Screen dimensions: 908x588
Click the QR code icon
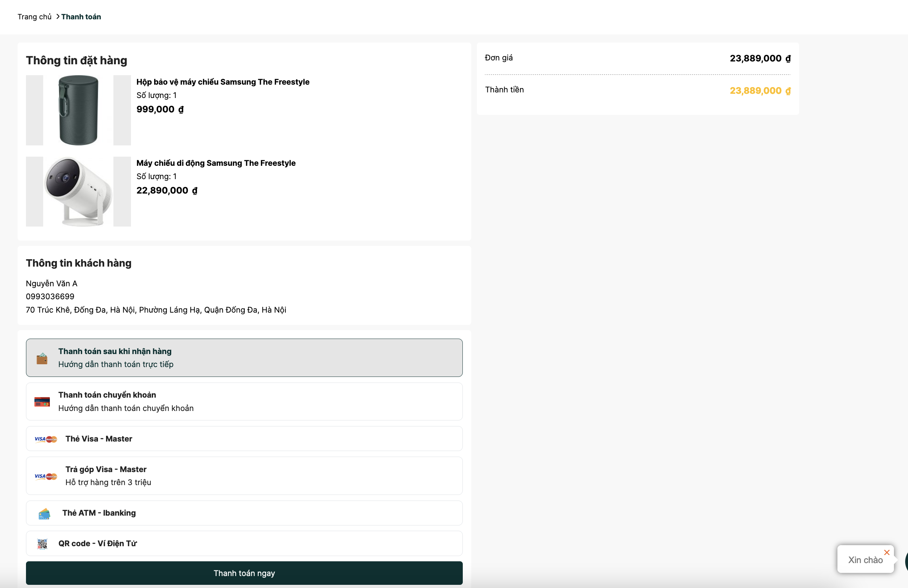tap(42, 544)
